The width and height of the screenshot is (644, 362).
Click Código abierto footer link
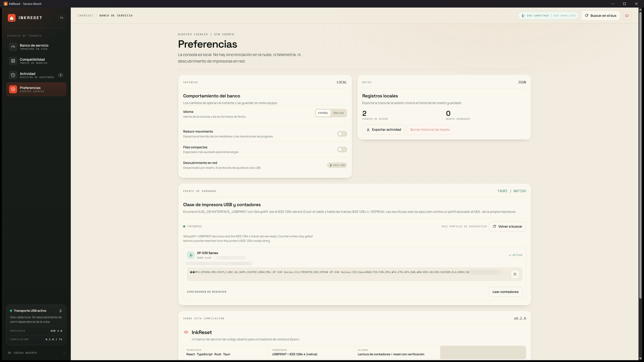(25, 353)
